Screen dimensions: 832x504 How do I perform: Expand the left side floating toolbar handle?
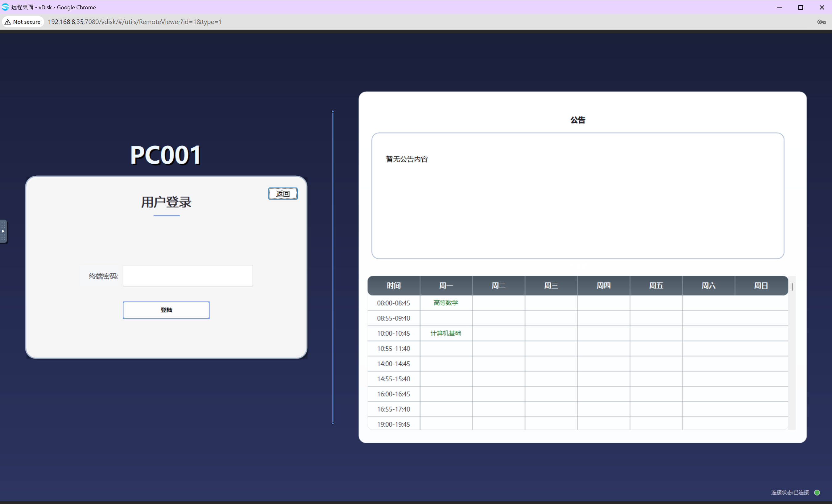(3, 231)
